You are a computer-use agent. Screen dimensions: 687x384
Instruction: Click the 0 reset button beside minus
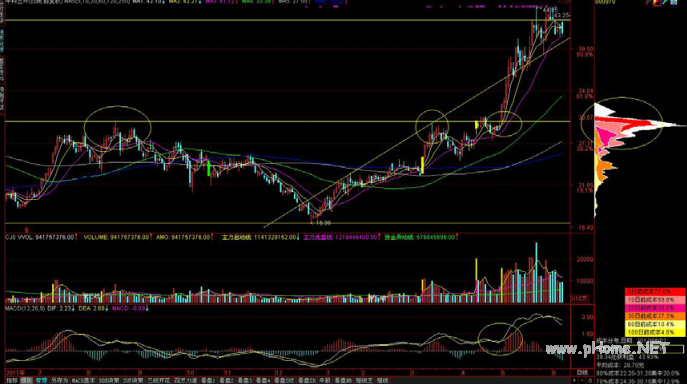[590, 380]
